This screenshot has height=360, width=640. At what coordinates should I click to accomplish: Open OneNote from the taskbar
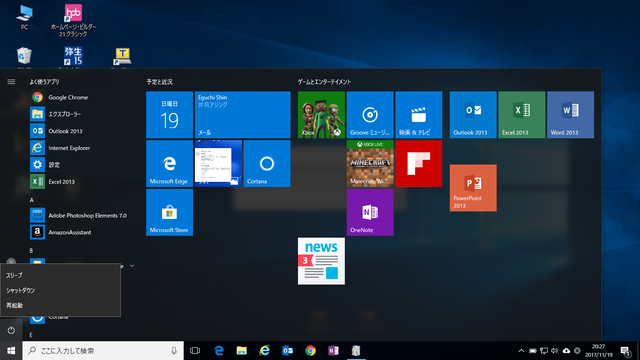(333, 351)
